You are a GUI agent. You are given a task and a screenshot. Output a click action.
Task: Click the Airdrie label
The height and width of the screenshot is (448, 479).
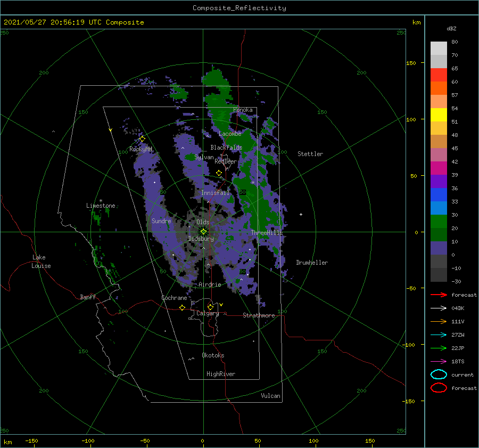point(210,284)
